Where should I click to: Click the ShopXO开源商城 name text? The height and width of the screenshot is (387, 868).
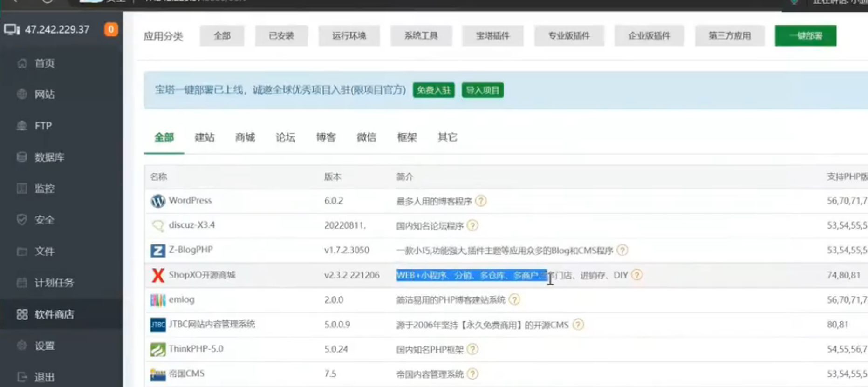click(202, 275)
